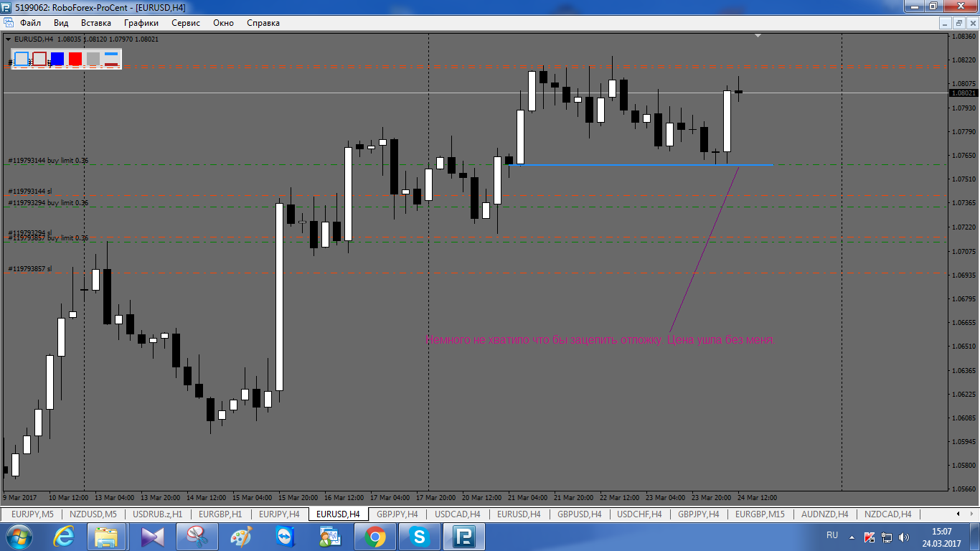Open the EURJPY,H4 chart tab
980x551 pixels.
[x=279, y=514]
